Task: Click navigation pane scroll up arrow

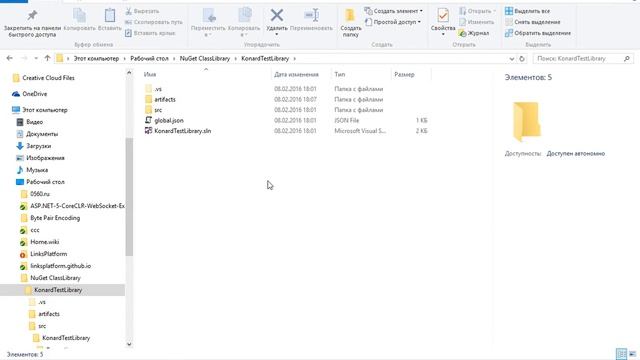Action: coord(129,73)
